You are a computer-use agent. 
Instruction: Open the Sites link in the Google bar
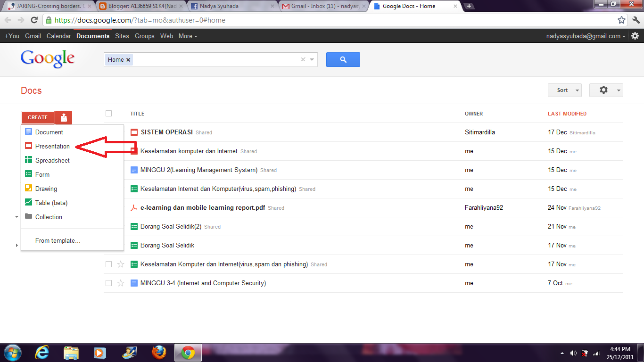(x=122, y=36)
